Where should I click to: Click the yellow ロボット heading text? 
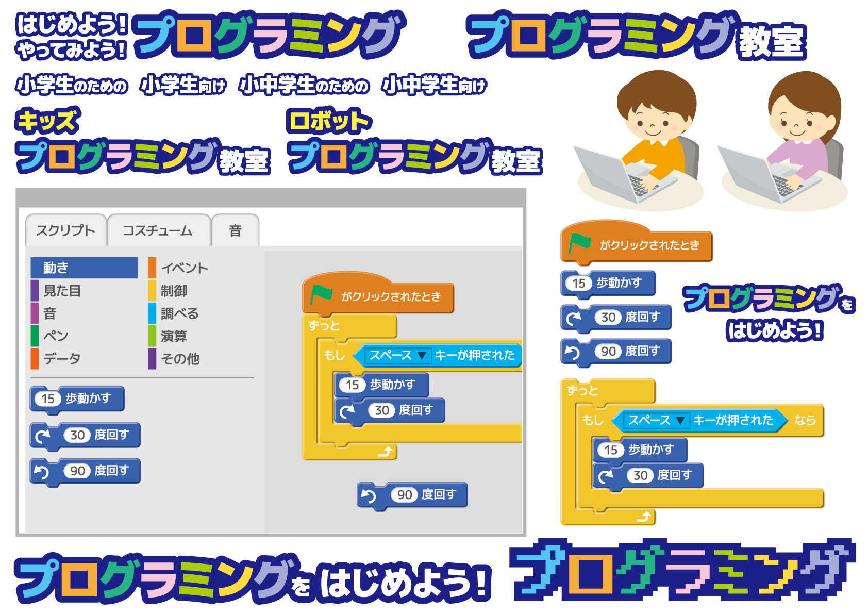tap(329, 121)
